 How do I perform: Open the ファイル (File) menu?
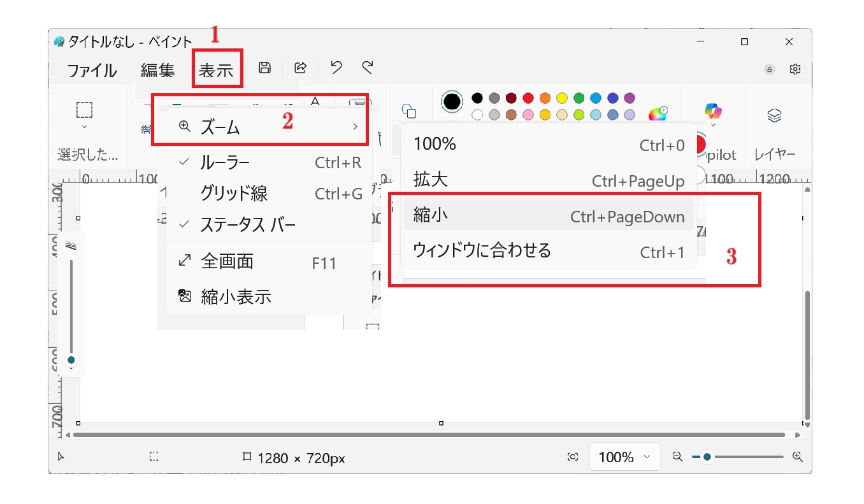pyautogui.click(x=92, y=70)
